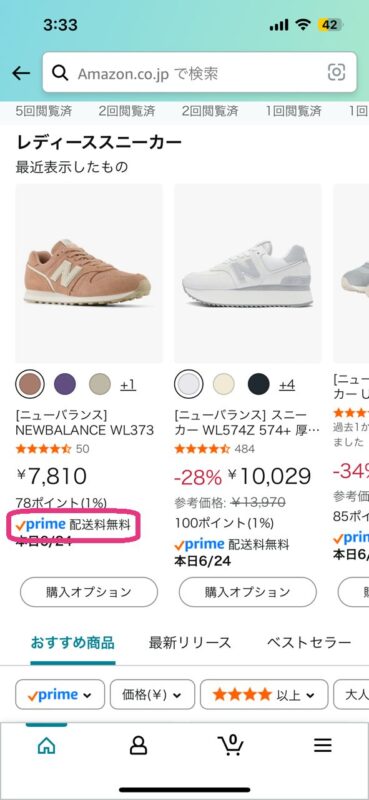This screenshot has height=800, width=369.
Task: Open the hamburger menu icon
Action: (323, 746)
